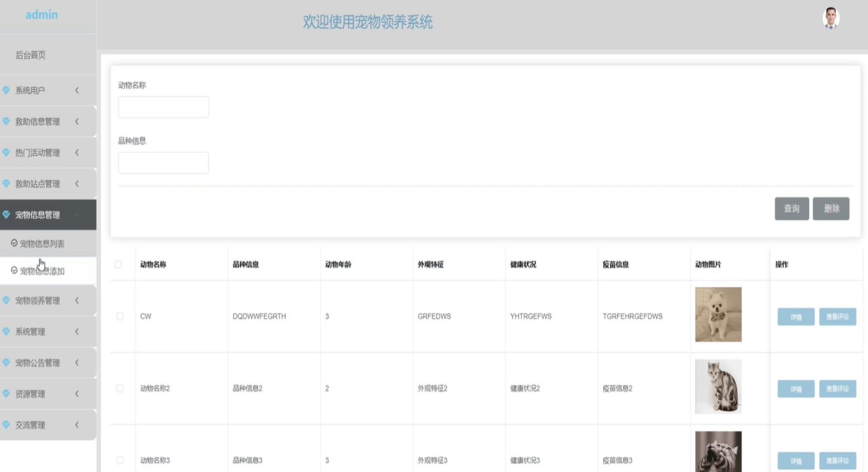Image resolution: width=868 pixels, height=472 pixels.
Task: Check the box for the CW row
Action: (x=120, y=316)
